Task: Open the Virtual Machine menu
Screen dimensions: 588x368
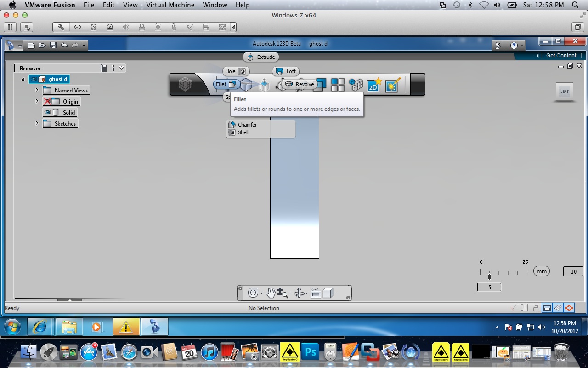Action: point(170,5)
